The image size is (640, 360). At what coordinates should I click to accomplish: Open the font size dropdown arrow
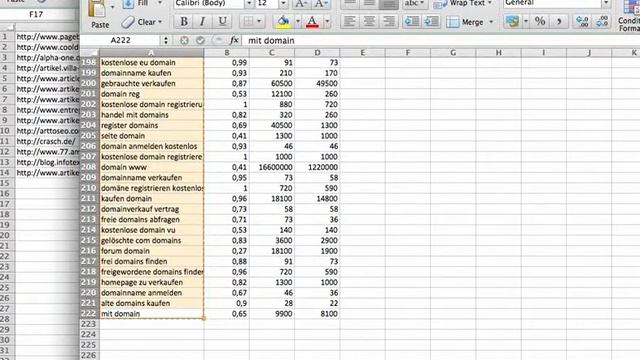tap(283, 4)
